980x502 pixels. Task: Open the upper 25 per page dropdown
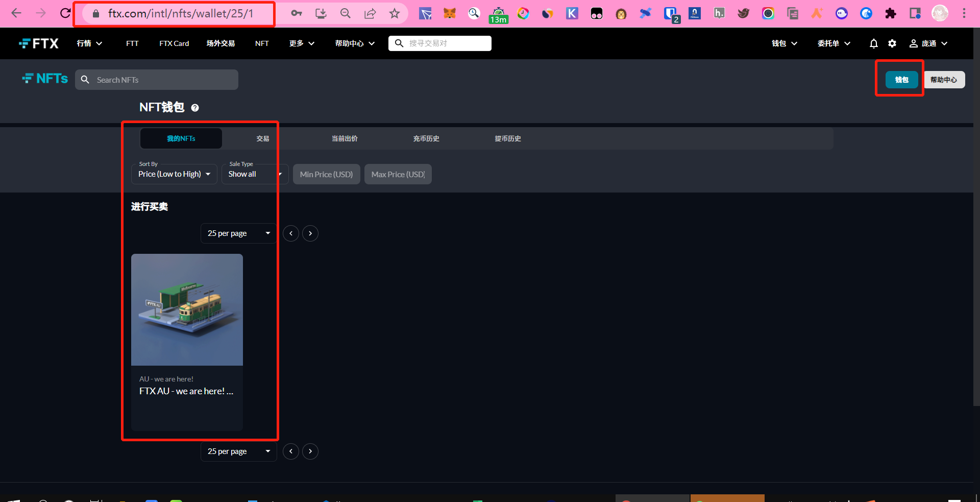238,233
